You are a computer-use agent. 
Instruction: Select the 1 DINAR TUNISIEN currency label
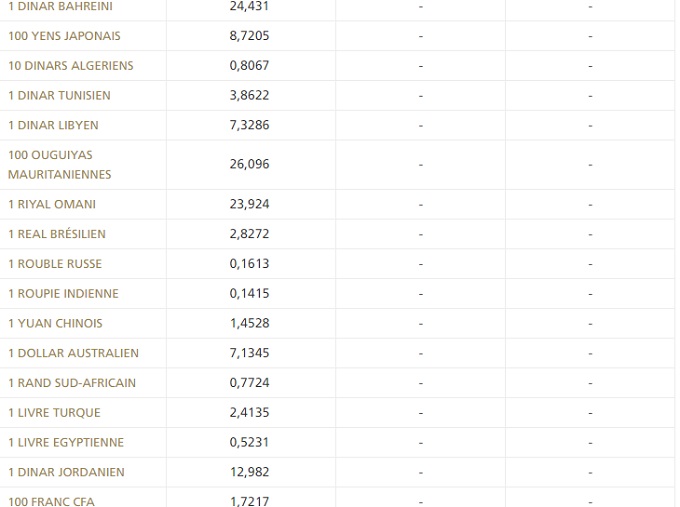[x=59, y=96]
